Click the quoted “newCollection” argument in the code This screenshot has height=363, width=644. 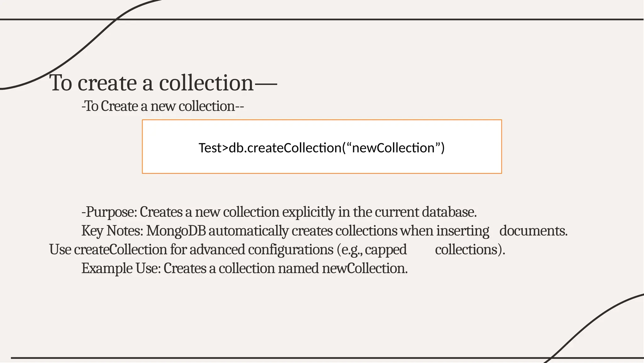tap(393, 148)
